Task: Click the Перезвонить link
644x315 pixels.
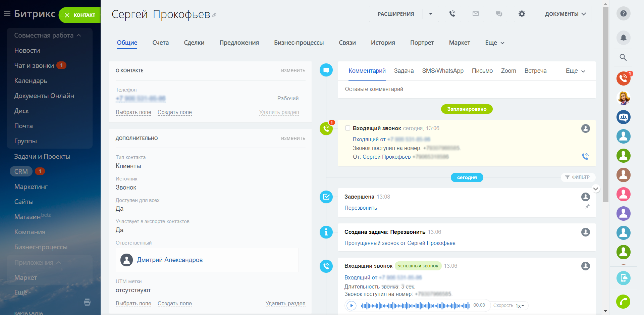Action: [x=361, y=208]
